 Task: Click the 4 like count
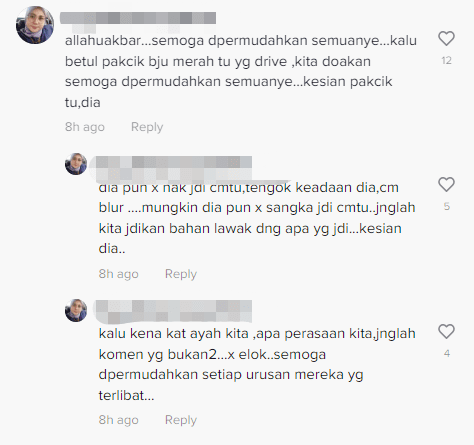pyautogui.click(x=447, y=353)
